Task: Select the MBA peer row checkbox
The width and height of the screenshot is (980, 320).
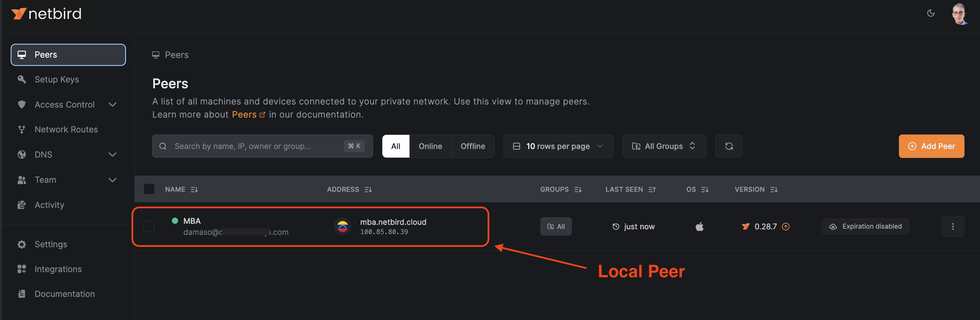Action: click(149, 227)
